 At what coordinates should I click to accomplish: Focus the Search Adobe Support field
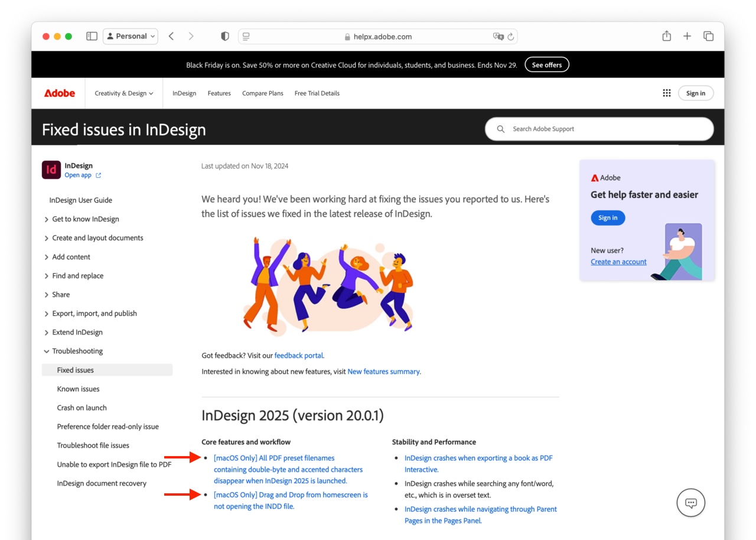point(599,129)
